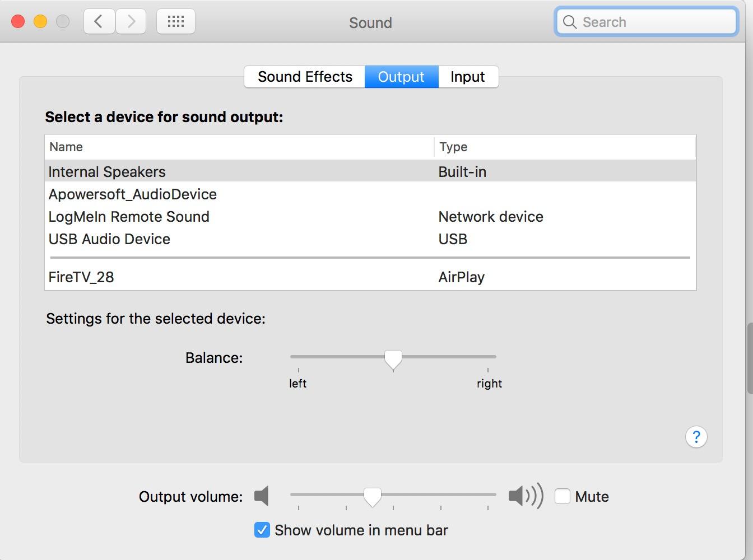Click the low volume speaker icon

[x=262, y=496]
